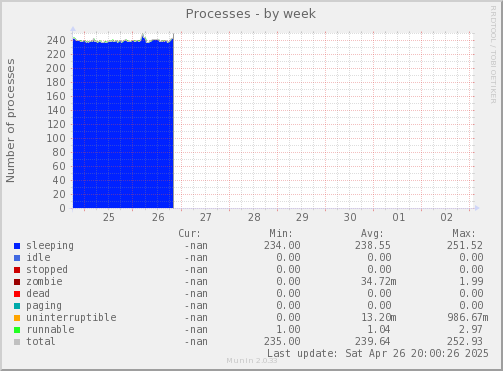Click the 'Cur:' column header

tap(190, 233)
